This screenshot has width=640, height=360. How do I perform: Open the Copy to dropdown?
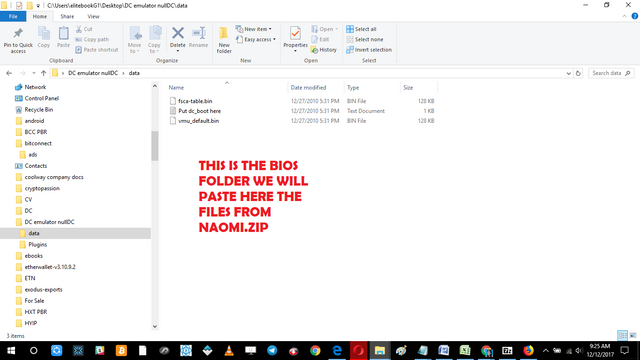pyautogui.click(x=154, y=40)
